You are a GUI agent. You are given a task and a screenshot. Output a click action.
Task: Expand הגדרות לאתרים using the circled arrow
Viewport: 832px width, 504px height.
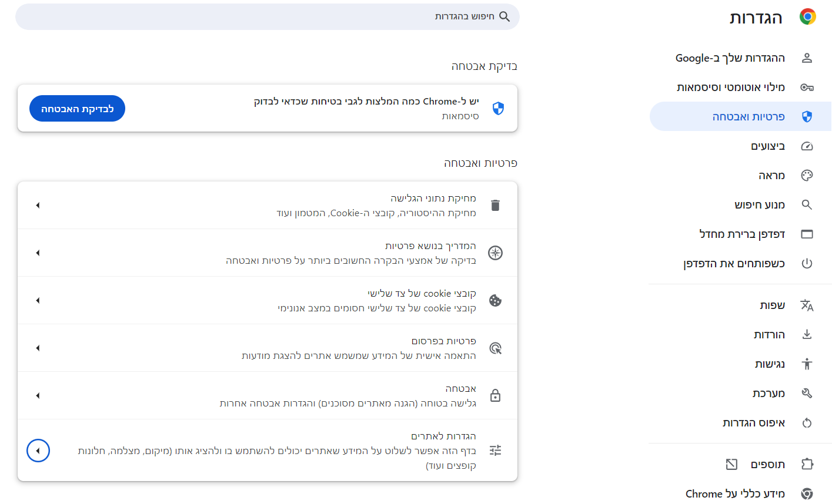[x=38, y=451]
